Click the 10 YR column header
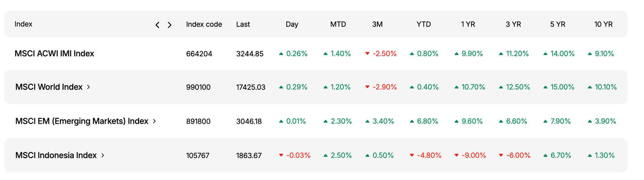 tap(603, 25)
